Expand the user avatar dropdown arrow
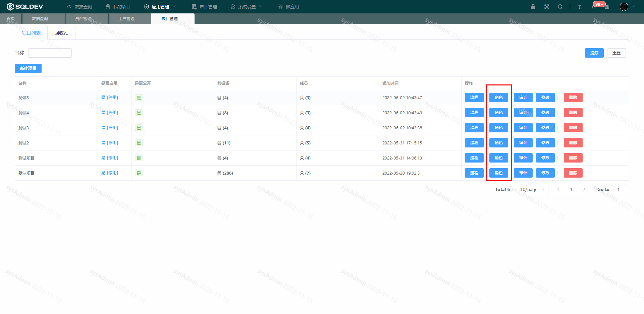The image size is (644, 314). click(x=633, y=6)
